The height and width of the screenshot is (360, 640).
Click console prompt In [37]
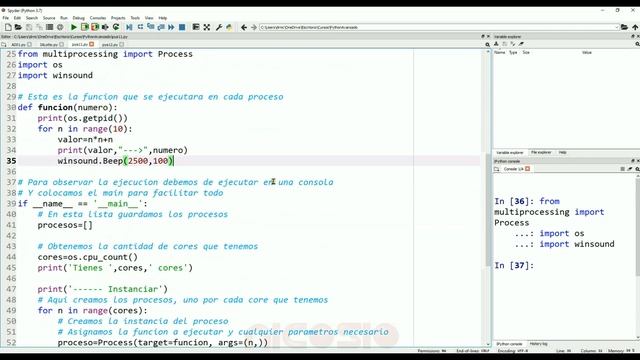[513, 265]
